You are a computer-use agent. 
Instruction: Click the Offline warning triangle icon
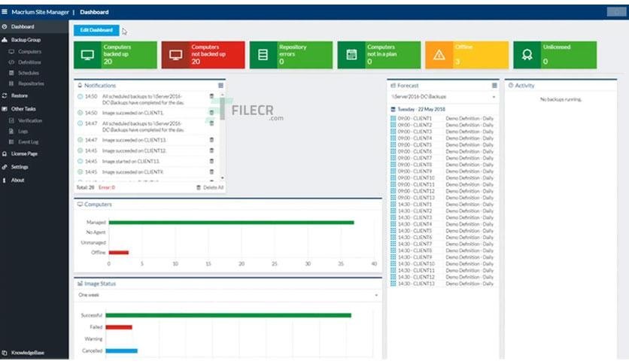click(x=439, y=55)
